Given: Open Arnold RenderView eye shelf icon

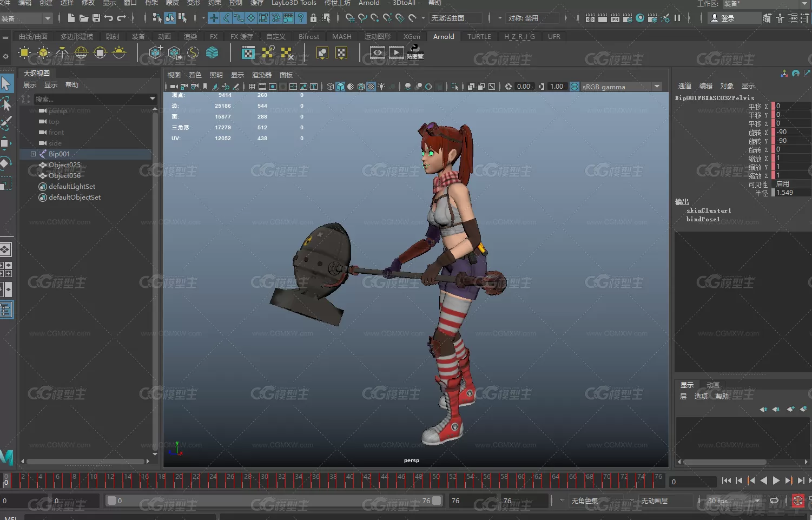Looking at the screenshot, I should 378,52.
